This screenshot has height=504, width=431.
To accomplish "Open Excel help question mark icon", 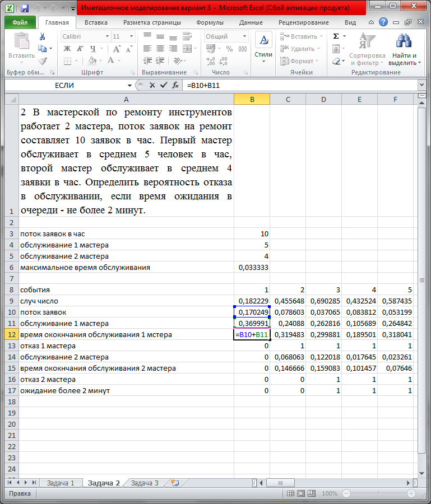I will pos(383,22).
